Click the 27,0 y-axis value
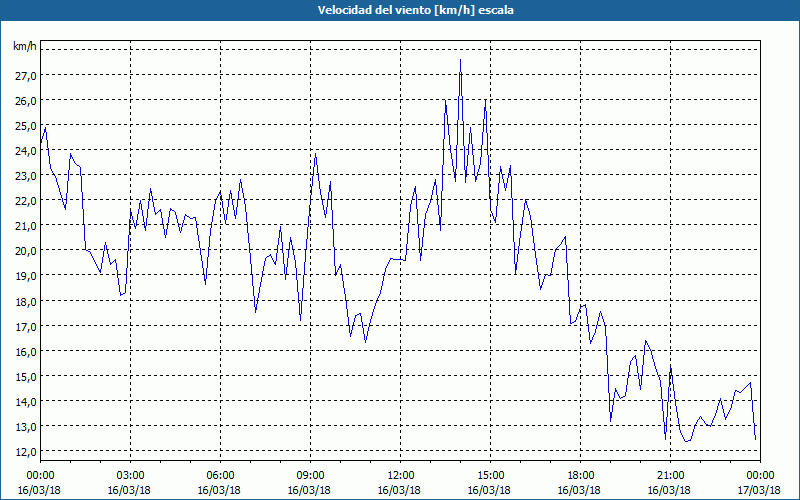Screen dimensions: 800x500 26,76
